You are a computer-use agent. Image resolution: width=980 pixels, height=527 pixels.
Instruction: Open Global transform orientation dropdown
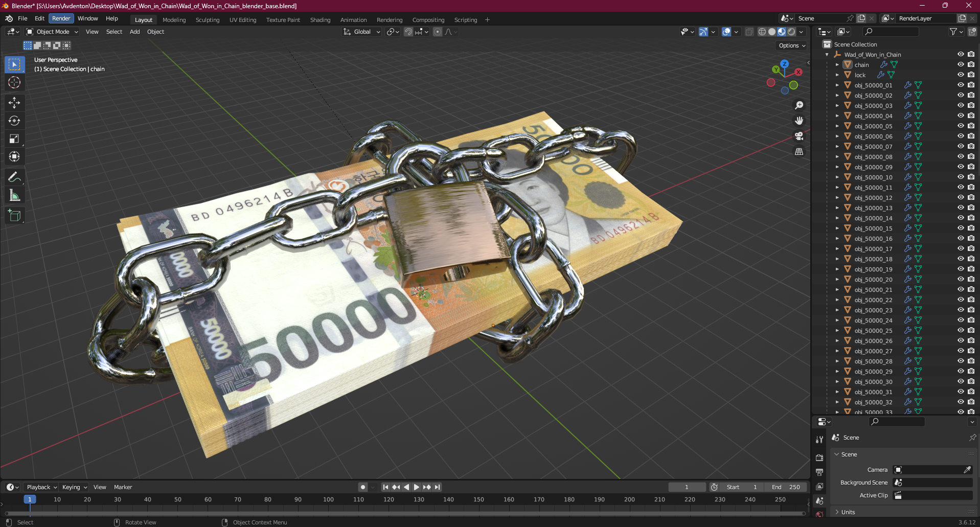point(362,32)
